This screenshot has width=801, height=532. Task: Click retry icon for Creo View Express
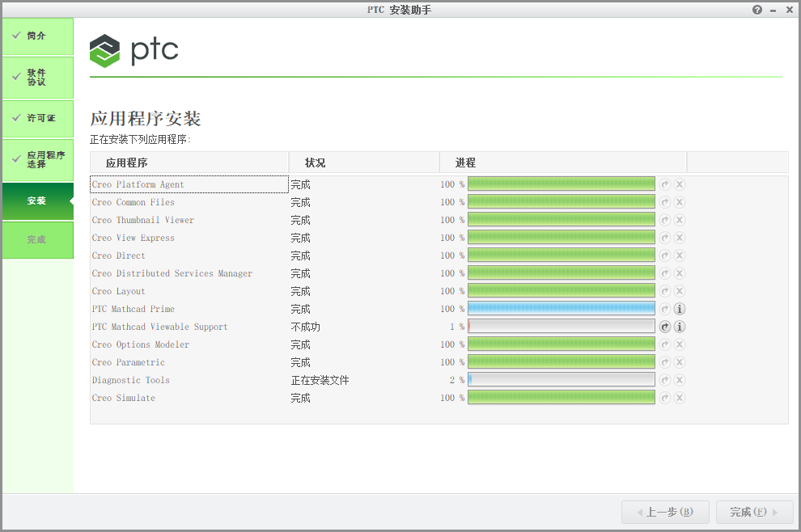click(x=664, y=238)
